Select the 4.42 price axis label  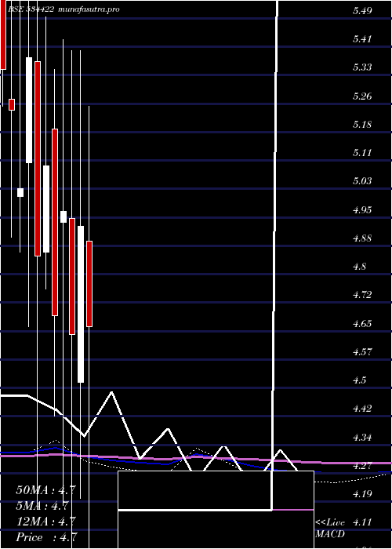pyautogui.click(x=362, y=409)
